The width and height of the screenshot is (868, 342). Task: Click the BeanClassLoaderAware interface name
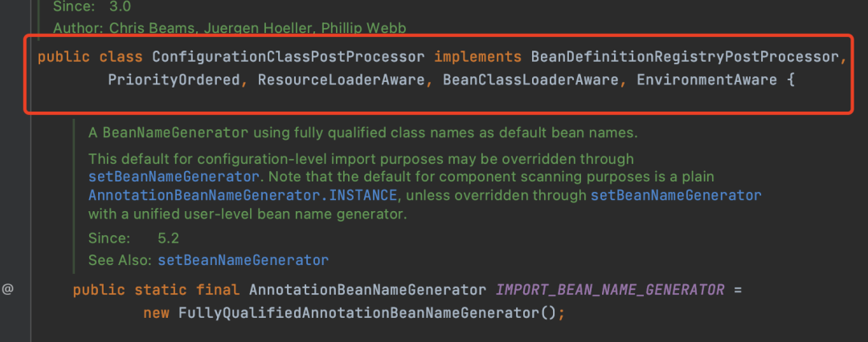530,79
